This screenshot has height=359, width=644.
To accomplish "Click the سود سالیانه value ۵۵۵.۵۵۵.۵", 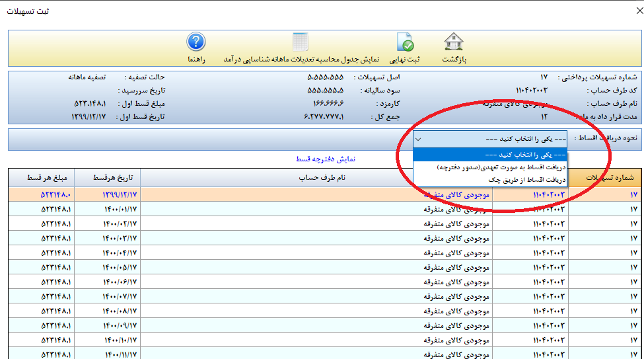I will (325, 91).
